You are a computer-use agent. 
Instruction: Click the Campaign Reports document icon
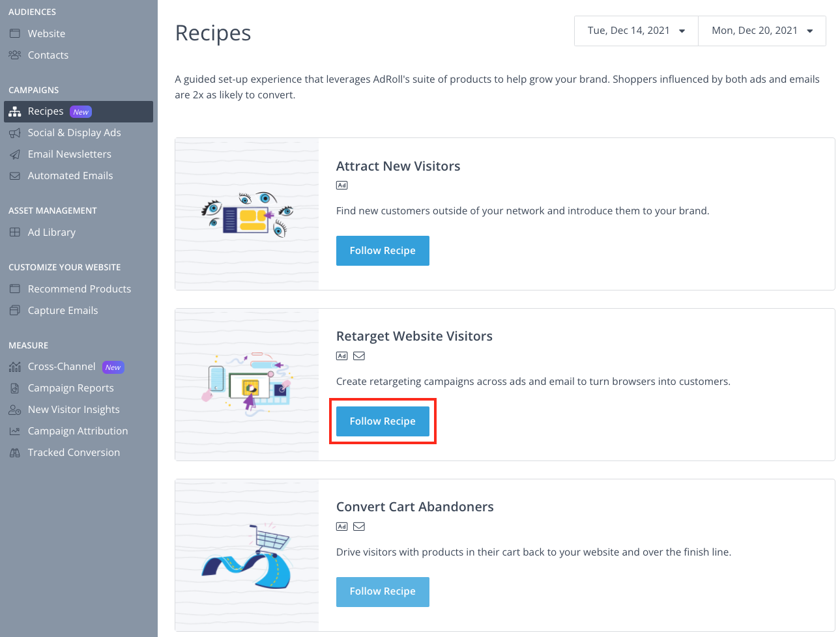click(x=15, y=388)
